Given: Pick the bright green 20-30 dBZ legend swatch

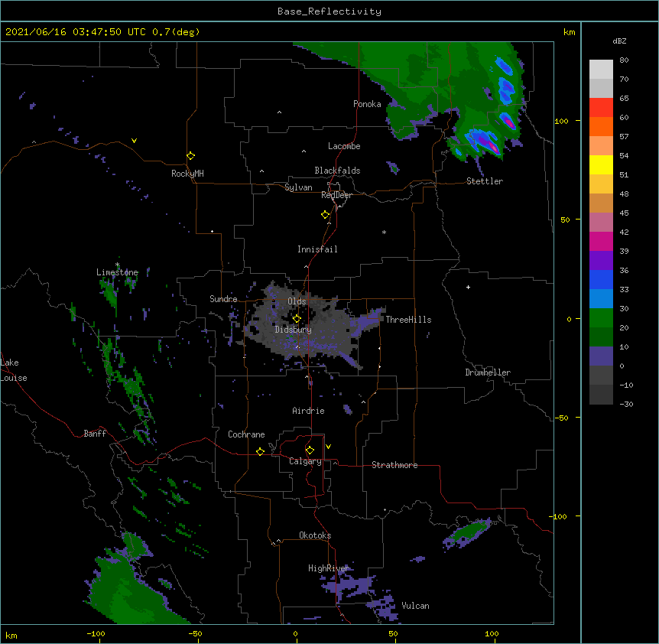Looking at the screenshot, I should 601,318.
